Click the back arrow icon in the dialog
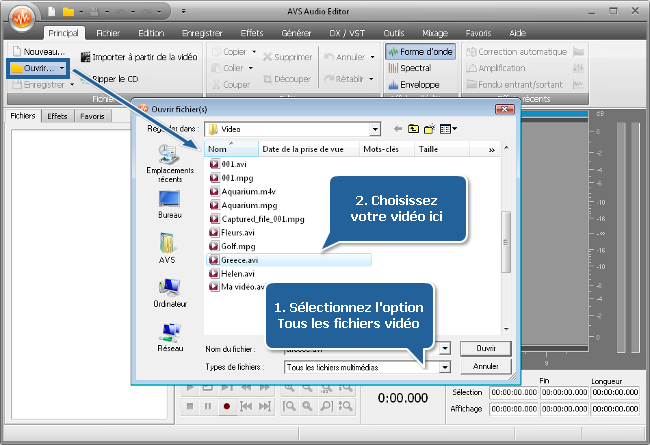Viewport: 650px width, 445px height. pyautogui.click(x=398, y=129)
